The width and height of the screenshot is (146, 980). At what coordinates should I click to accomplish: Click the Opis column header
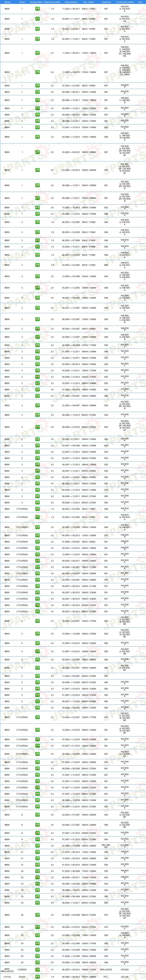(140, 2)
